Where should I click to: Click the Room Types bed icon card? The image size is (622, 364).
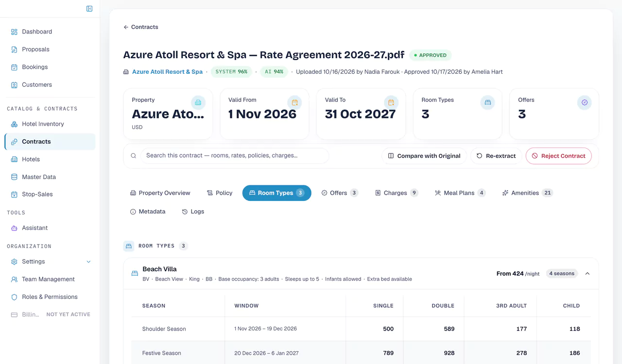pos(488,102)
